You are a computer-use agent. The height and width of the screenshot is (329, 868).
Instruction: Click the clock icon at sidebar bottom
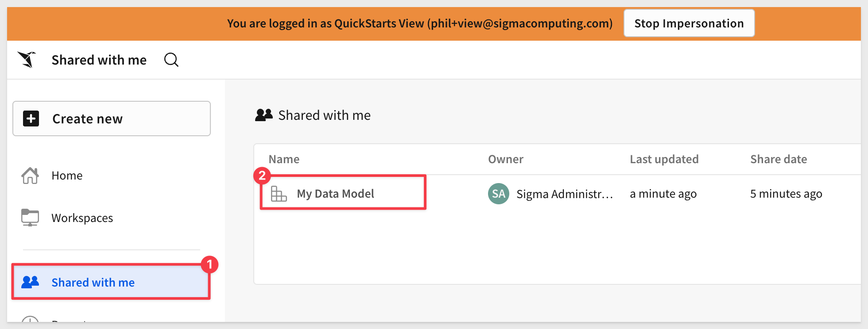[30, 319]
